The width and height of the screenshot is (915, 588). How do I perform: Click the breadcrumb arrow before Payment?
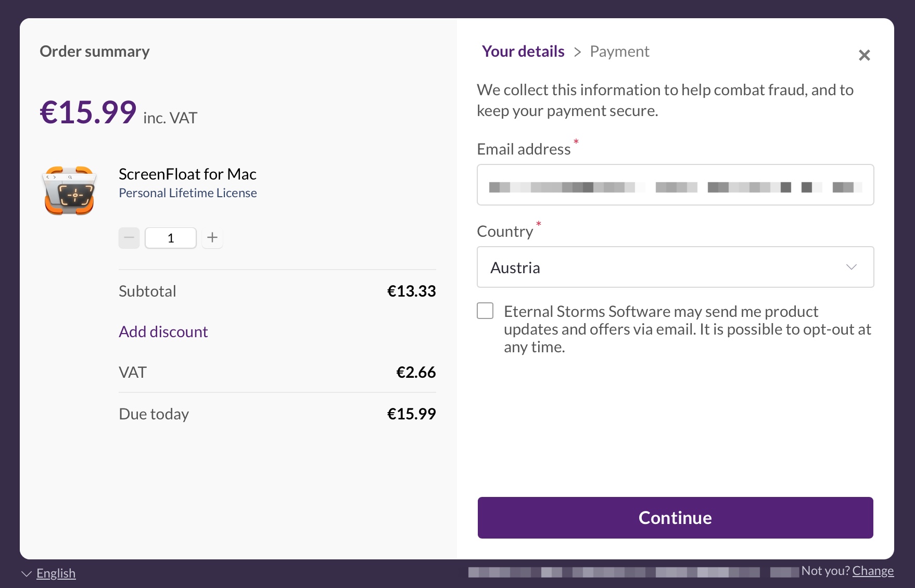click(577, 52)
